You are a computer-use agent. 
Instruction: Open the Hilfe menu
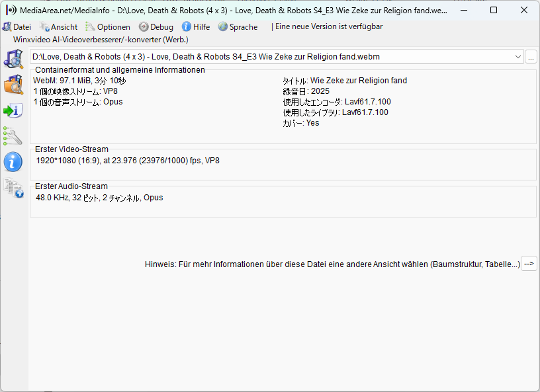pyautogui.click(x=196, y=27)
